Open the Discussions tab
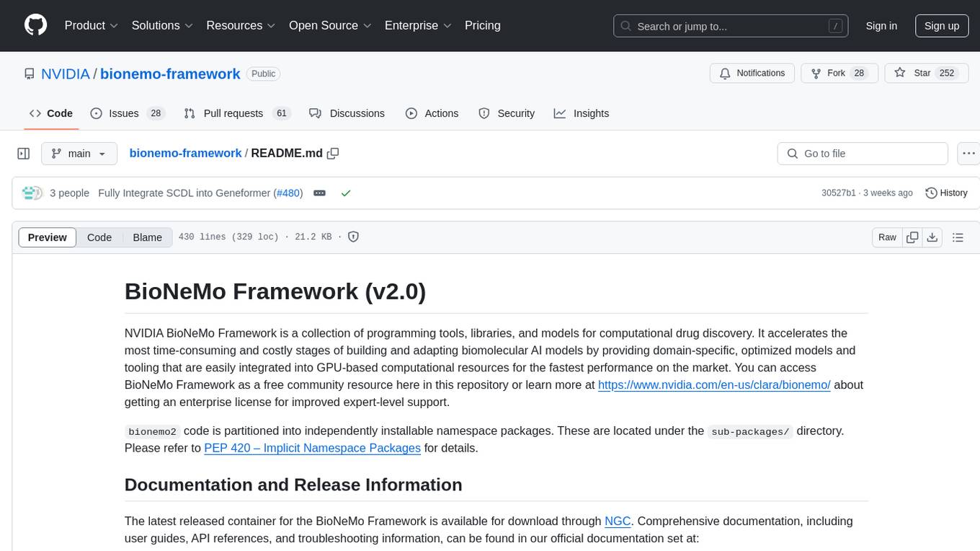This screenshot has height=551, width=980. (347, 113)
